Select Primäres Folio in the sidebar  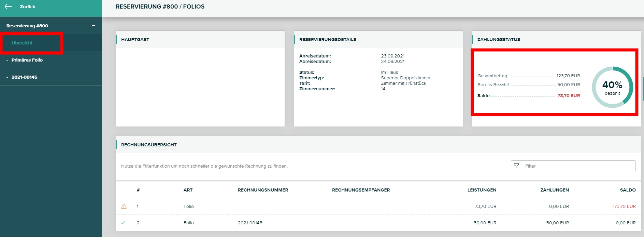[27, 60]
